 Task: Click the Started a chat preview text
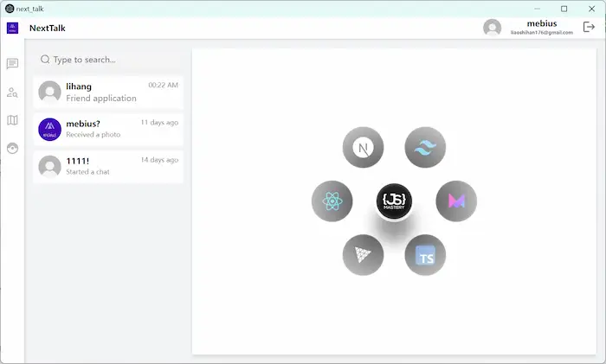[x=87, y=172]
